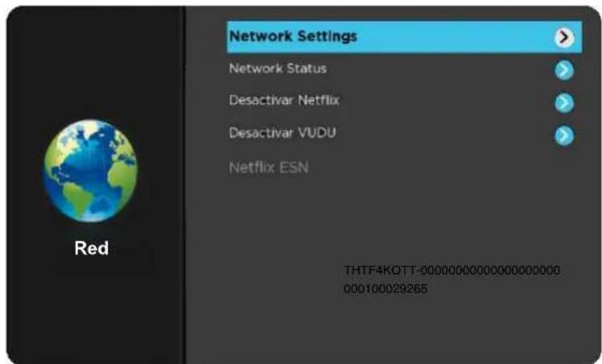The width and height of the screenshot is (602, 364).
Task: Click the words Desactivar VUDU
Action: point(281,134)
